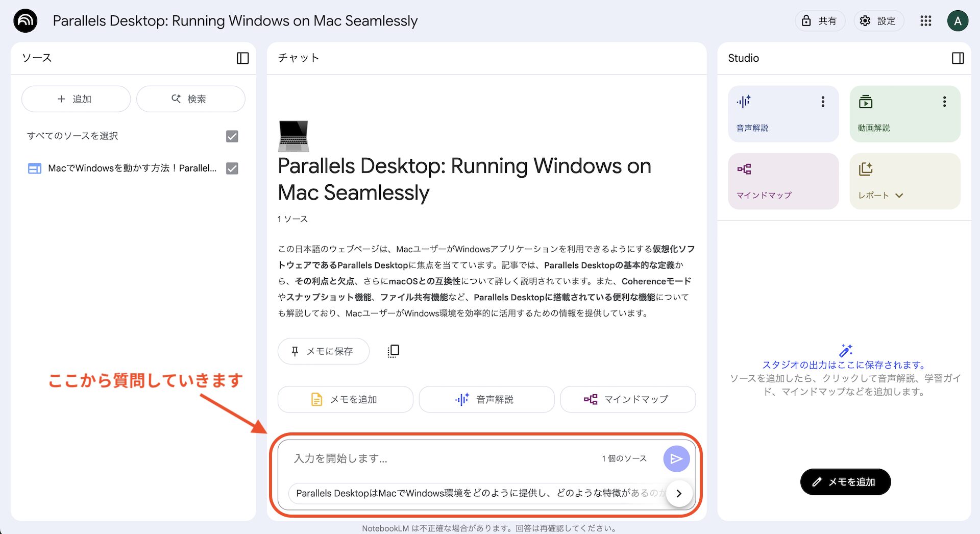Send the chat message with the arrow button

pos(676,458)
